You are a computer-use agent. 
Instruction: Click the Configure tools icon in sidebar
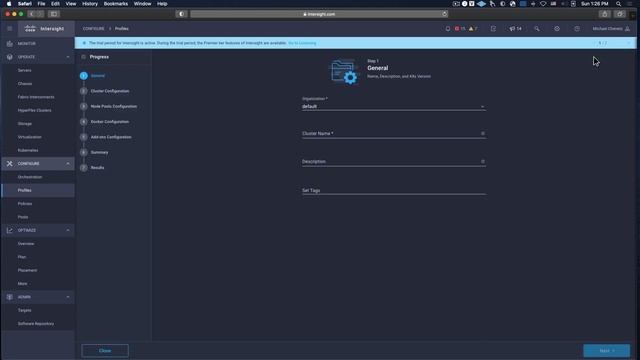9,163
